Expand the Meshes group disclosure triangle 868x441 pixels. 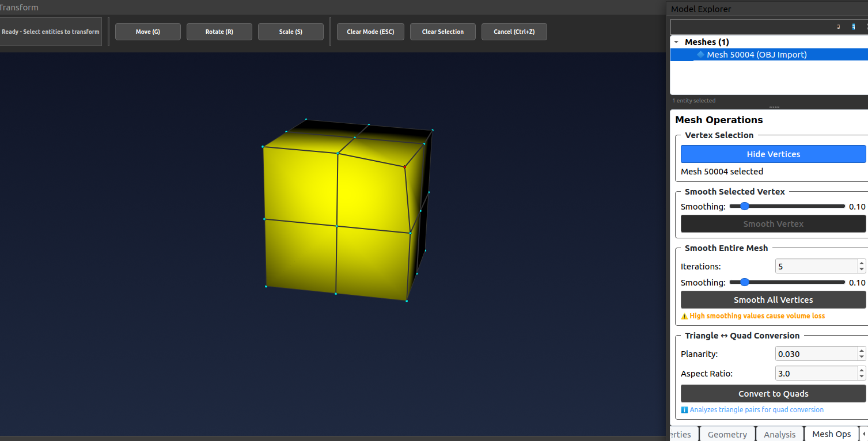click(x=675, y=41)
